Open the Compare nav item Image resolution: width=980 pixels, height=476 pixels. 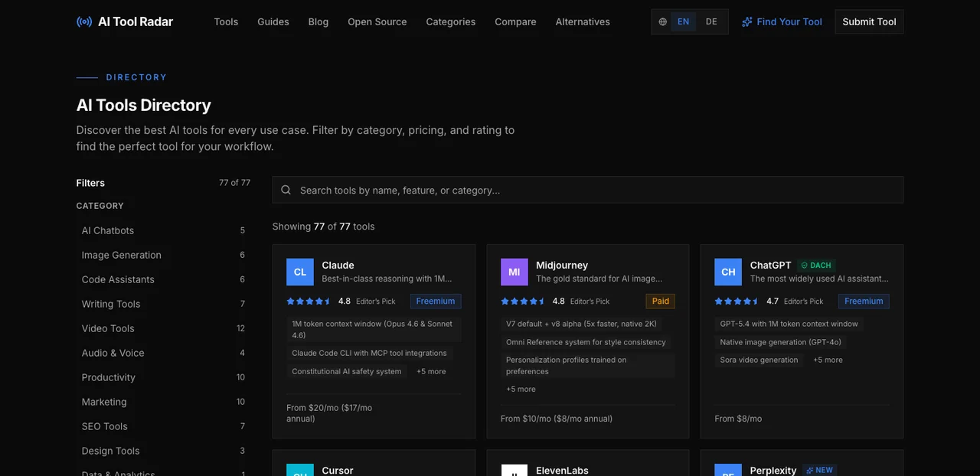click(x=515, y=21)
